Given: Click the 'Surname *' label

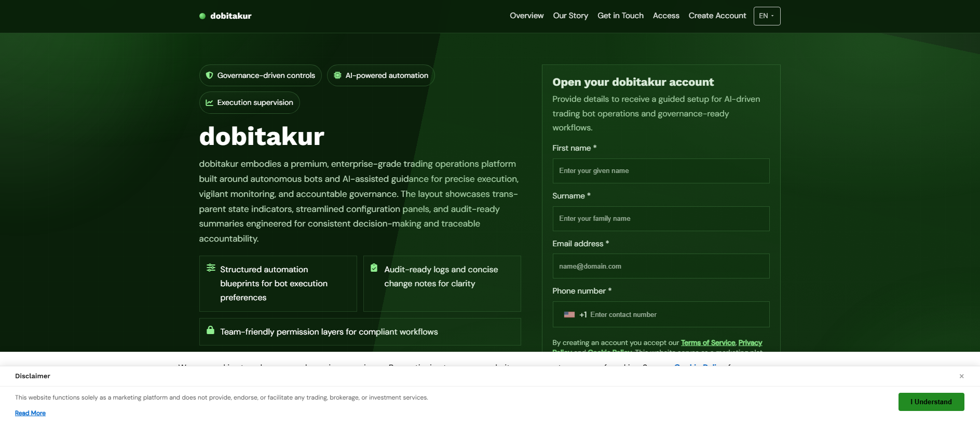Looking at the screenshot, I should (571, 196).
